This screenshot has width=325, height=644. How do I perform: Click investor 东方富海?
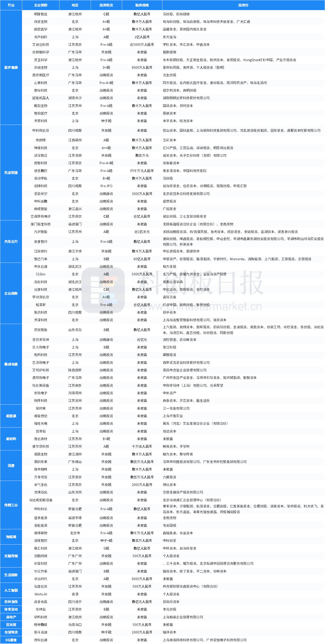169,37
